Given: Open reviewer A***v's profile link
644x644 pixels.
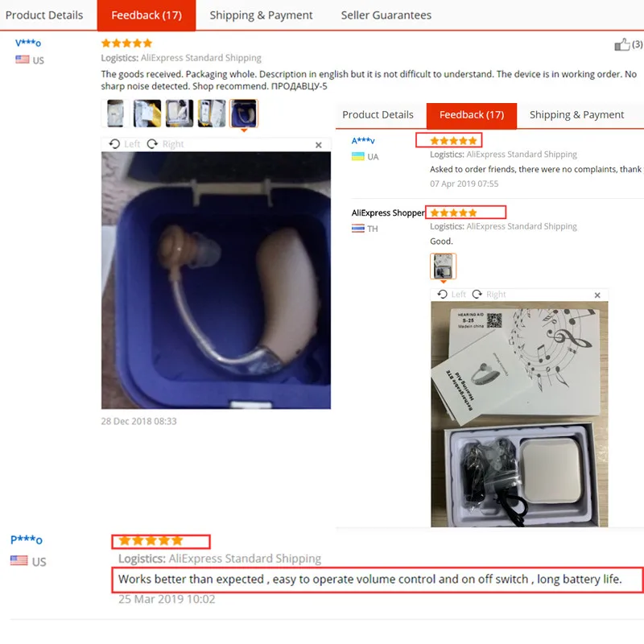Looking at the screenshot, I should [363, 140].
